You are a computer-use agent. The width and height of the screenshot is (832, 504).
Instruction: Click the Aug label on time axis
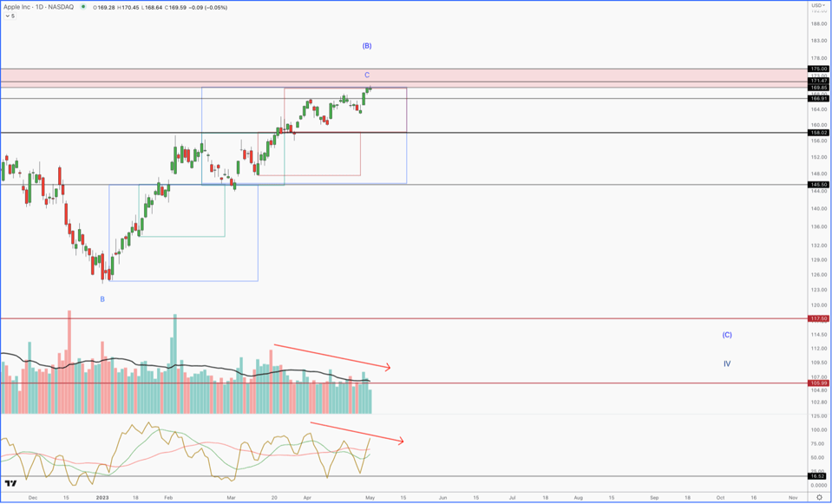tap(578, 498)
